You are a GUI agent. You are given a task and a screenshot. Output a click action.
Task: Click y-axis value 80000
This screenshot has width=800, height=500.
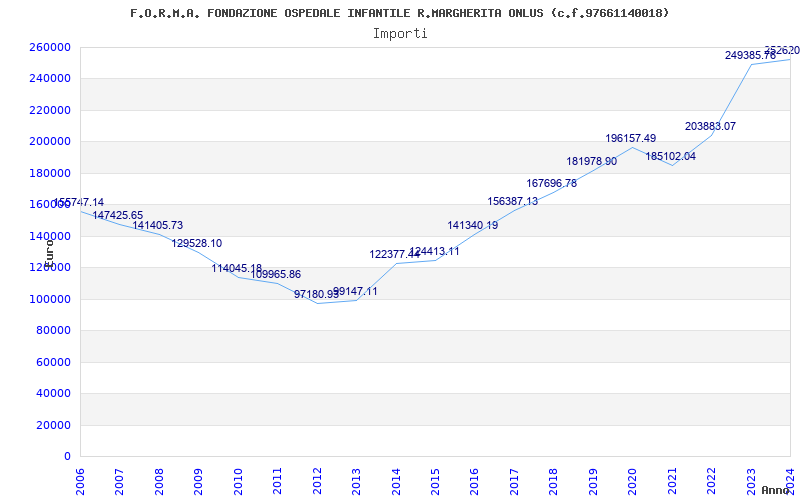[x=56, y=331]
